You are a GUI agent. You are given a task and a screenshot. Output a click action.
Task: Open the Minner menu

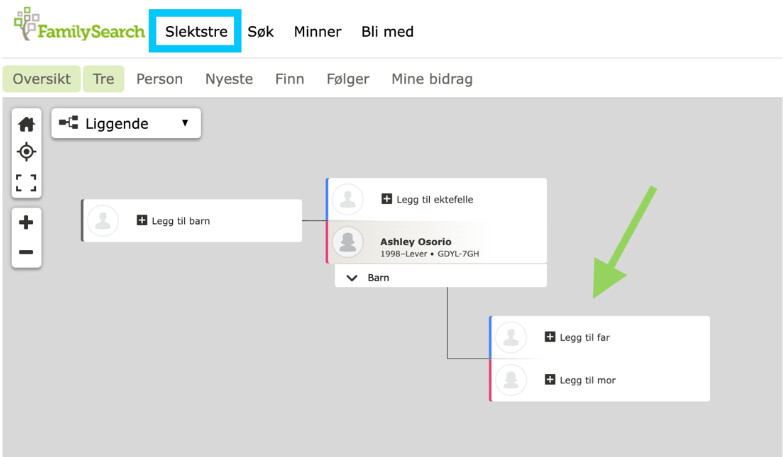[x=318, y=31]
